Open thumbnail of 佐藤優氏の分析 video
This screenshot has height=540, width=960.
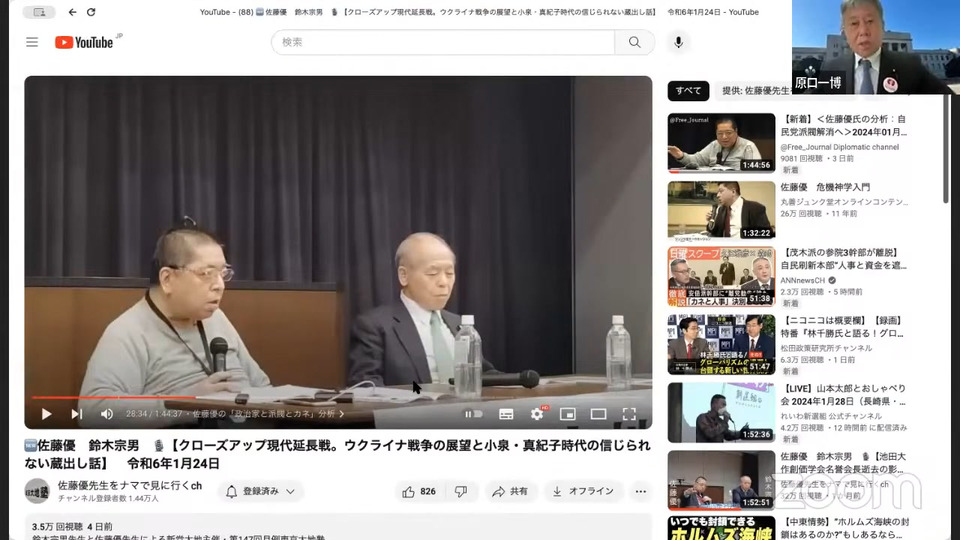click(721, 143)
